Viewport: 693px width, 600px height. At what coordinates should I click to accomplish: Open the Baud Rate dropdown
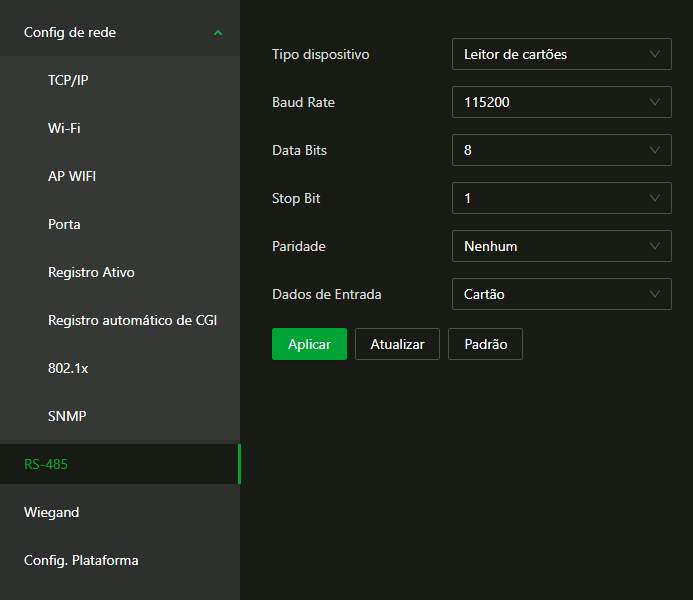[x=562, y=102]
